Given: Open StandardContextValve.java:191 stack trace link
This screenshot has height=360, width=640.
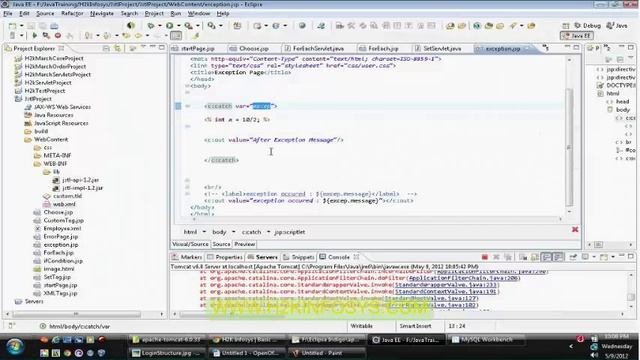Looking at the screenshot, I should pyautogui.click(x=446, y=292).
